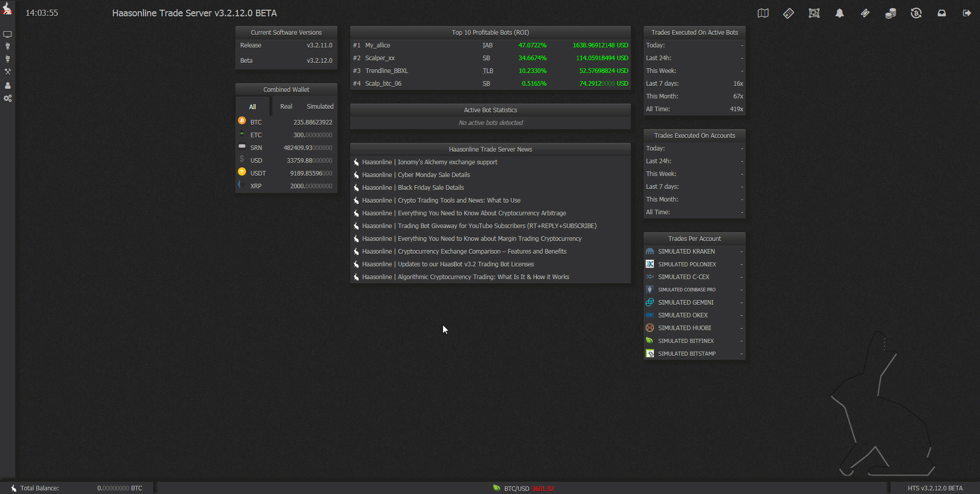
Task: Click the diamond-shaped dice card icon
Action: tap(789, 13)
